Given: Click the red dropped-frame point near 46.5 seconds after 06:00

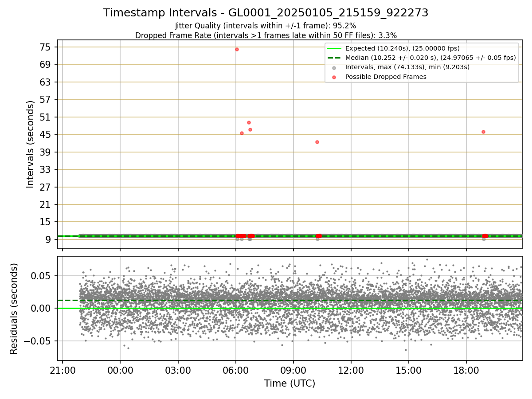Looking at the screenshot, I should (x=250, y=129).
